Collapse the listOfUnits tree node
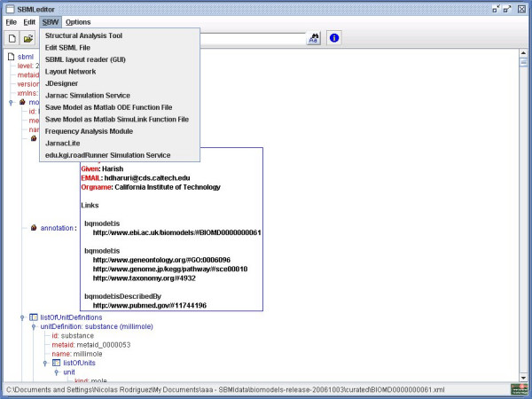This screenshot has height=399, width=532. [43, 363]
